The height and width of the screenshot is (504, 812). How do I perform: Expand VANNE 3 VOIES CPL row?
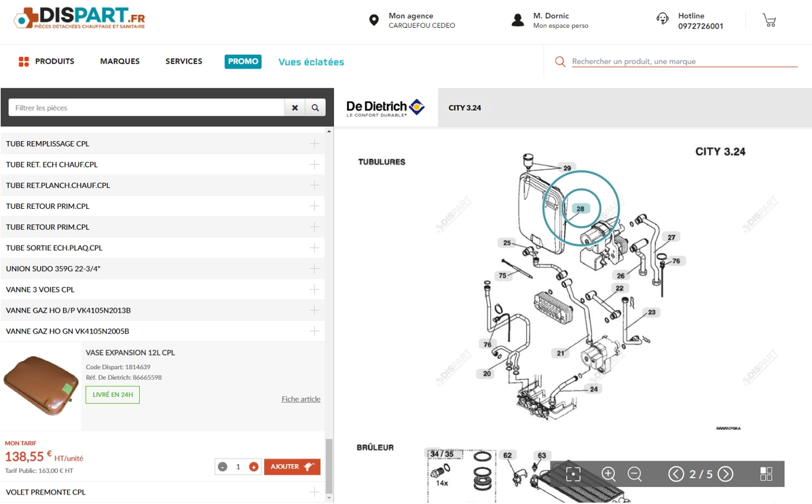click(314, 290)
